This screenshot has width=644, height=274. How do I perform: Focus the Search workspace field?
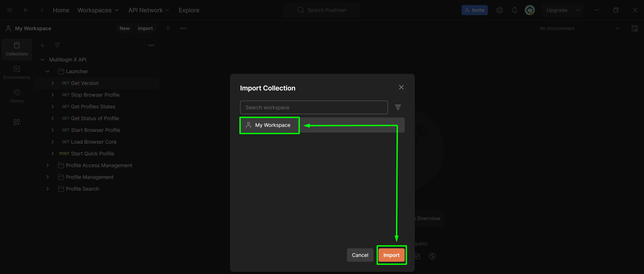(314, 107)
